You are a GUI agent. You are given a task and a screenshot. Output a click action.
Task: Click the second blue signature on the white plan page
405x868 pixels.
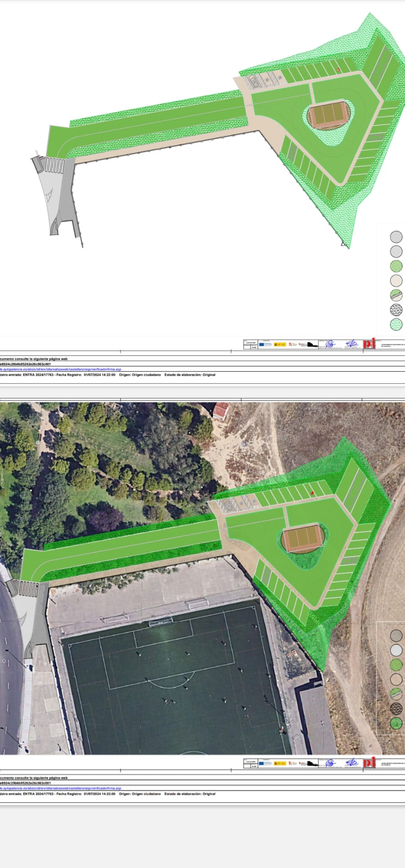click(352, 344)
